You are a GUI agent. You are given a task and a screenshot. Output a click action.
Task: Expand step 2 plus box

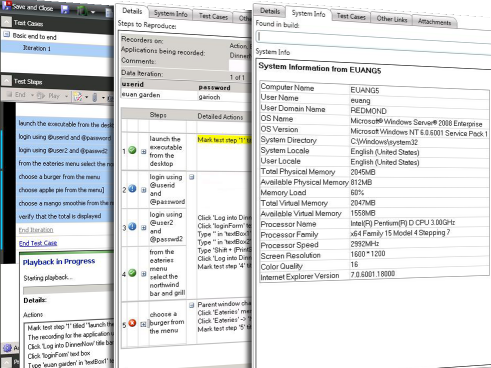(144, 190)
